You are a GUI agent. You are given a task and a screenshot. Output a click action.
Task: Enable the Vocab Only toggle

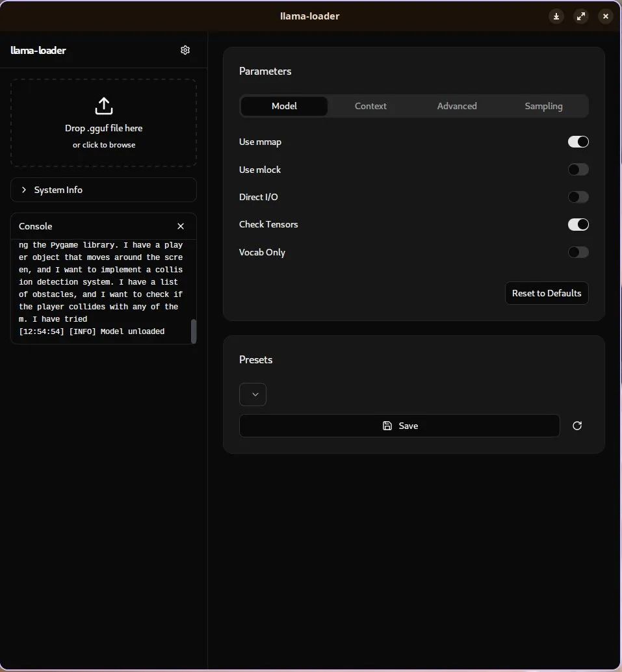(578, 252)
